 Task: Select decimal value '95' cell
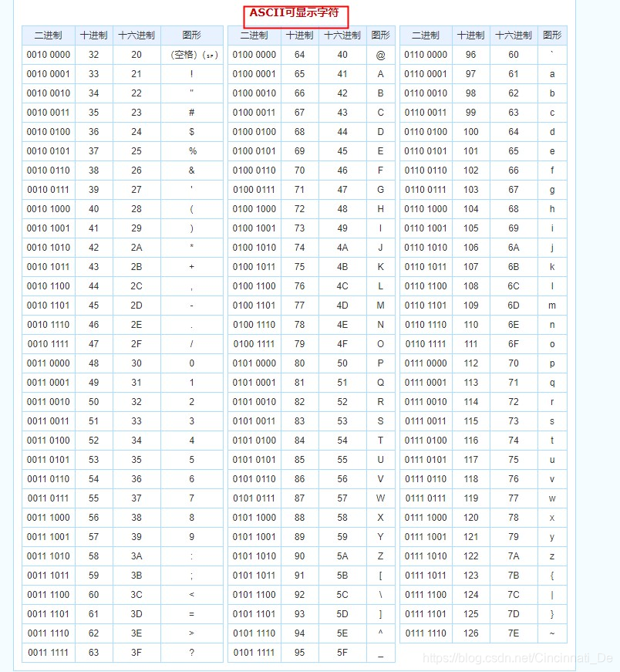(299, 653)
